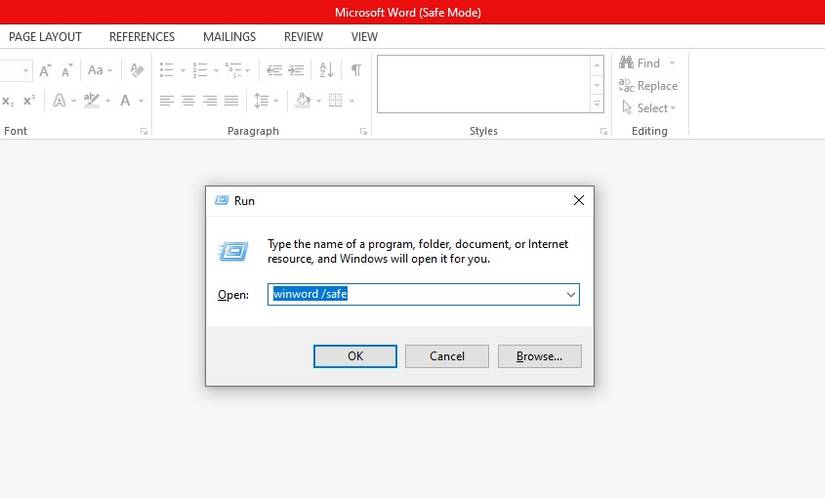Open the Multilevel List dropdown arrow
Viewport: 825px width, 498px height.
pyautogui.click(x=248, y=70)
